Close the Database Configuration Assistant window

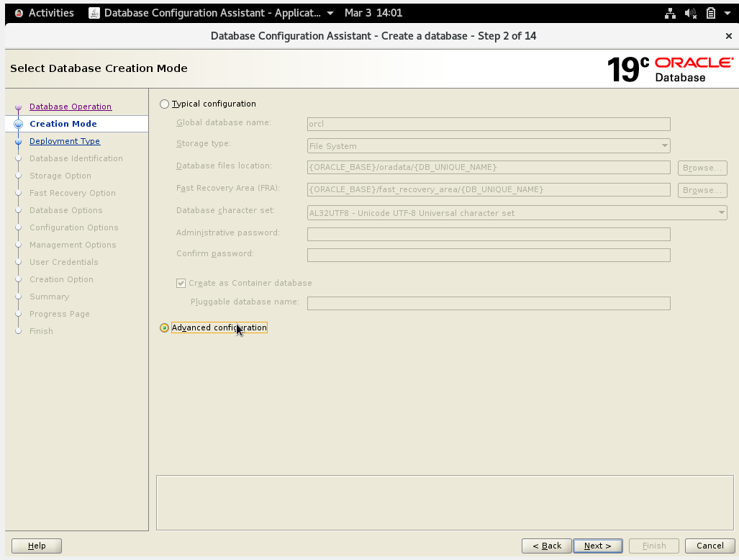point(729,36)
